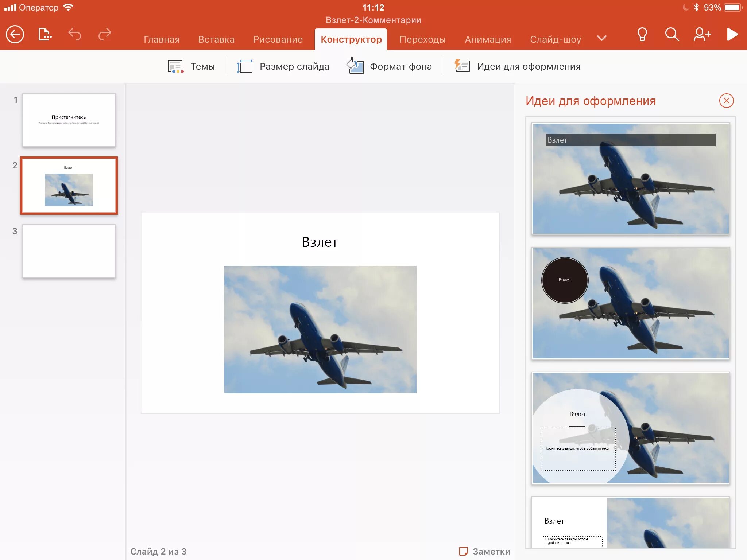Viewport: 747px width, 560px height.
Task: Toggle the Идеи для оформления pane
Action: 517,66
